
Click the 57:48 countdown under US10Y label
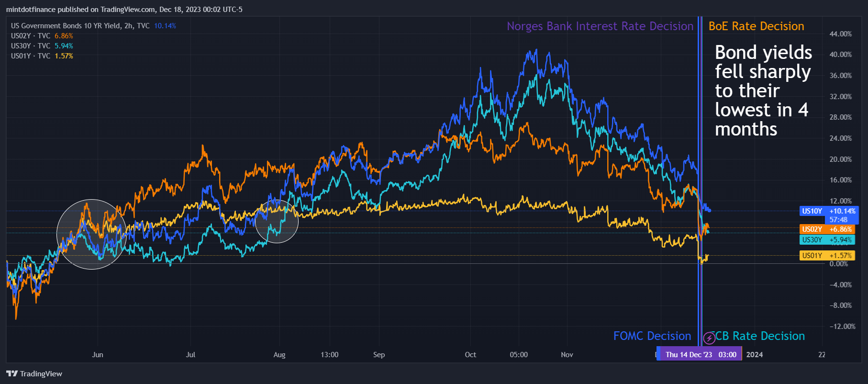(838, 220)
